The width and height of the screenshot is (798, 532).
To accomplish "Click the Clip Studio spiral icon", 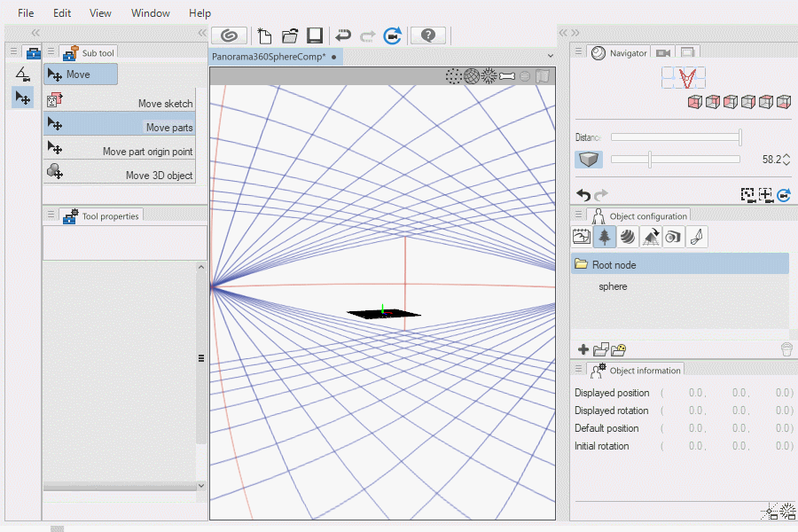I will 229,35.
